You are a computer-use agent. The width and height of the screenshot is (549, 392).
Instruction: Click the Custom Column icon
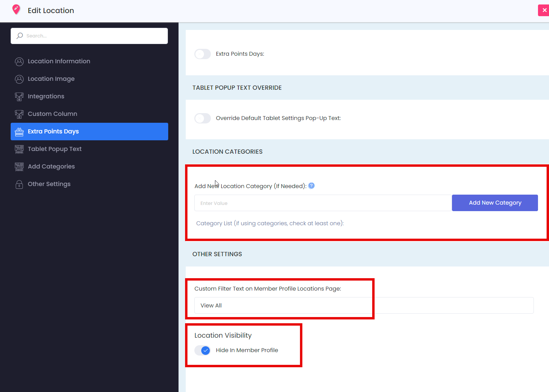[19, 114]
